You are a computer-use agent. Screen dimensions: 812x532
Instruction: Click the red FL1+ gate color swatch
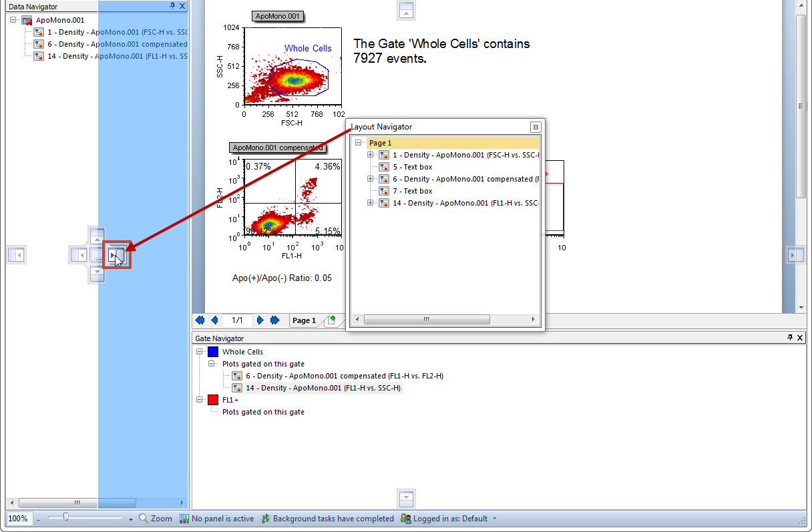[213, 400]
